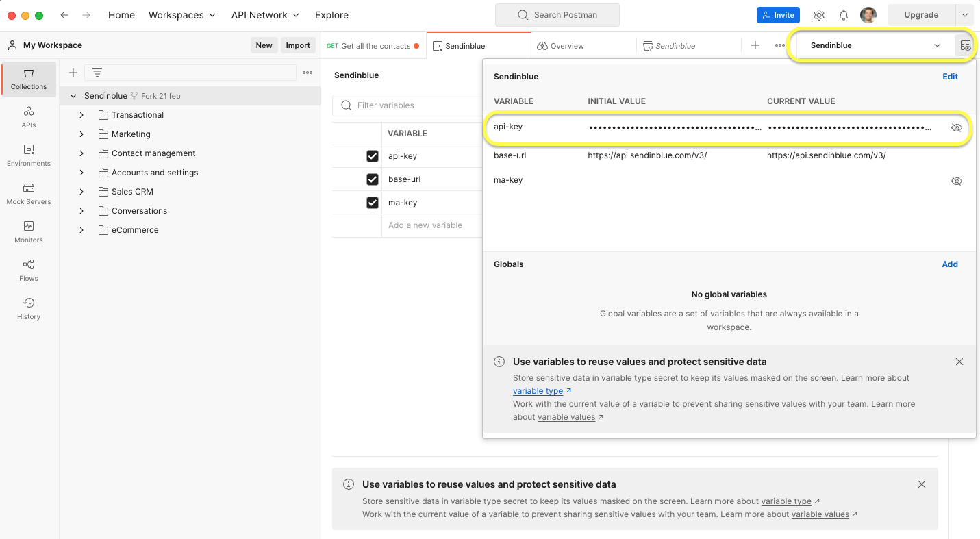Open variable type link in bottom banner
Viewport: 980px width, 539px height.
(786, 501)
